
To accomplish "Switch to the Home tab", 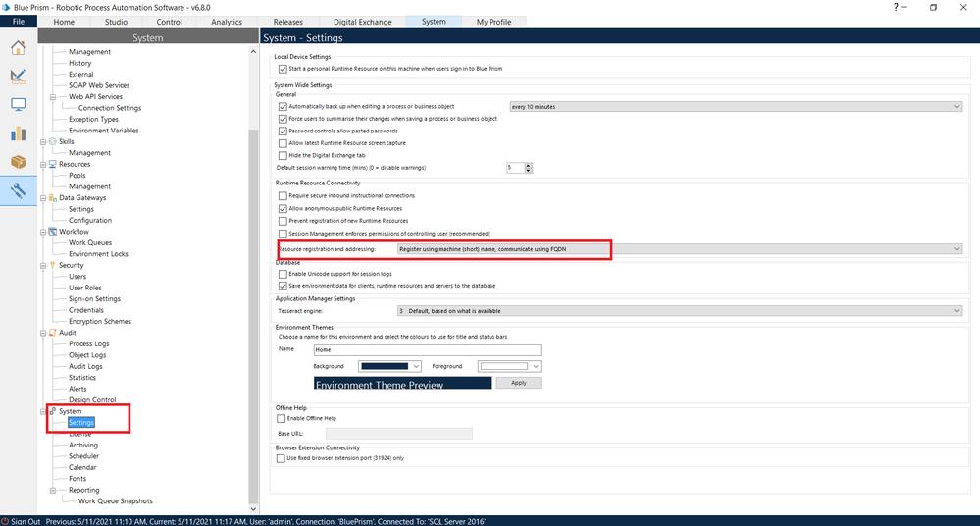I will pyautogui.click(x=64, y=22).
